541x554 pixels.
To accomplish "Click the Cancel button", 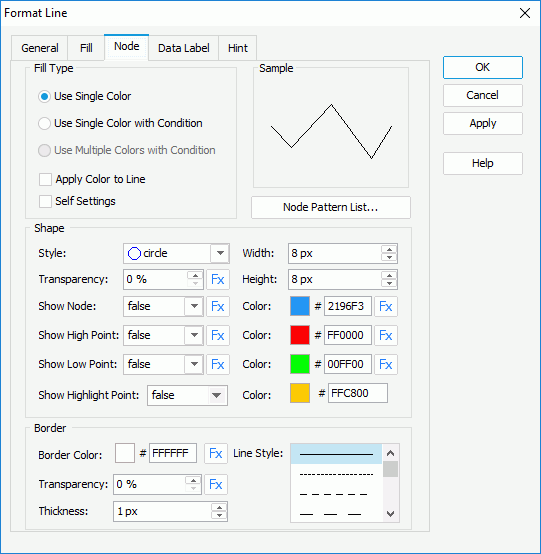I will (x=483, y=95).
